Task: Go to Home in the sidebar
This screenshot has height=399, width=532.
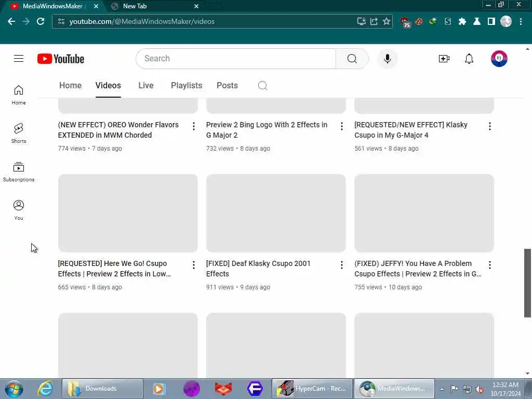Action: 19,95
